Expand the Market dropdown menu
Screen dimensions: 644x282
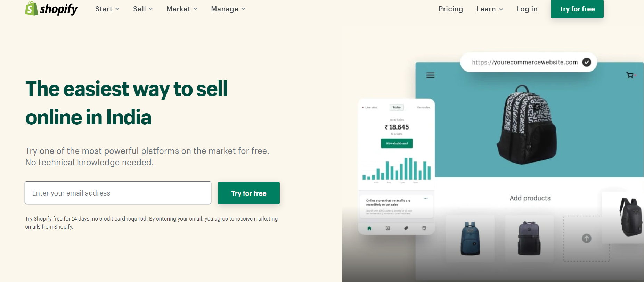(x=182, y=9)
